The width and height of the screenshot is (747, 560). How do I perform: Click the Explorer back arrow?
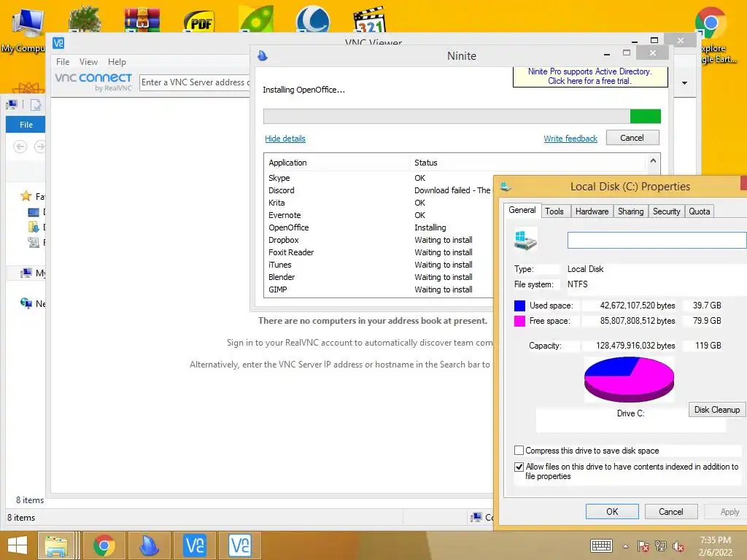(x=20, y=147)
